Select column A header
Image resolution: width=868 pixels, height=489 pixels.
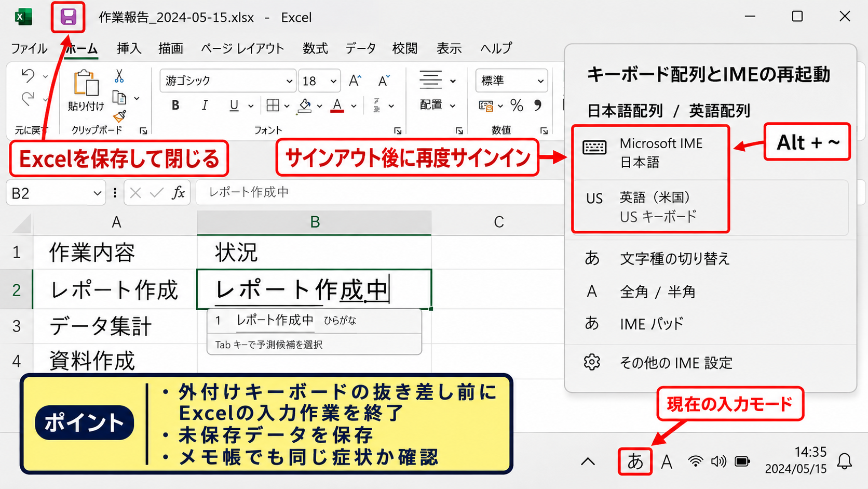pos(116,222)
